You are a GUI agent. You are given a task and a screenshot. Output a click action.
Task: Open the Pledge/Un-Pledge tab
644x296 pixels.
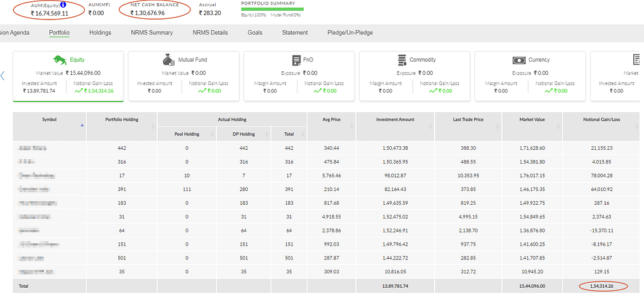350,33
